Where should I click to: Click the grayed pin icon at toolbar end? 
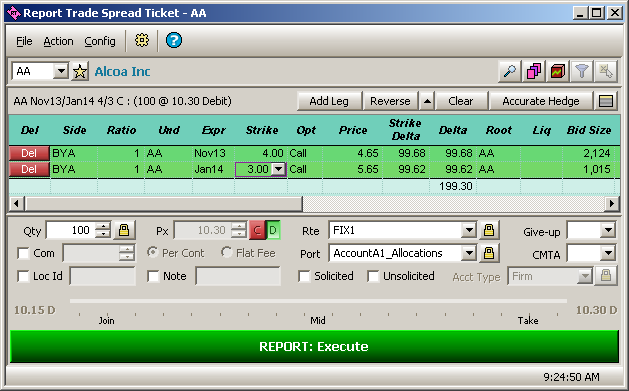pyautogui.click(x=606, y=72)
